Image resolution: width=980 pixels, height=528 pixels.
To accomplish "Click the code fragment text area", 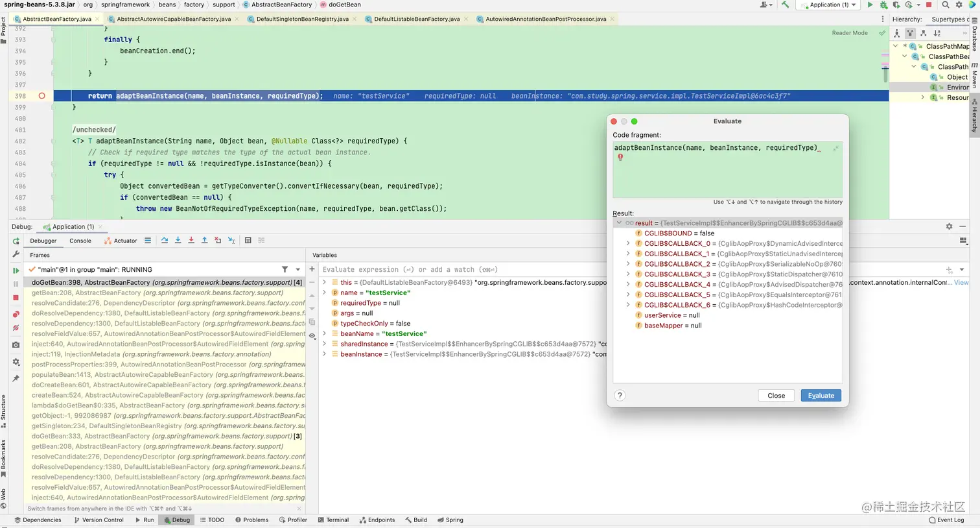I will 727,169.
